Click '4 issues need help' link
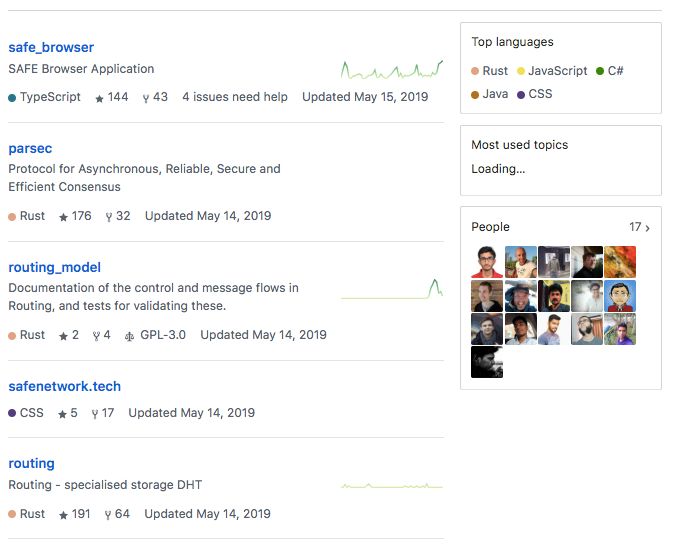 (x=235, y=97)
